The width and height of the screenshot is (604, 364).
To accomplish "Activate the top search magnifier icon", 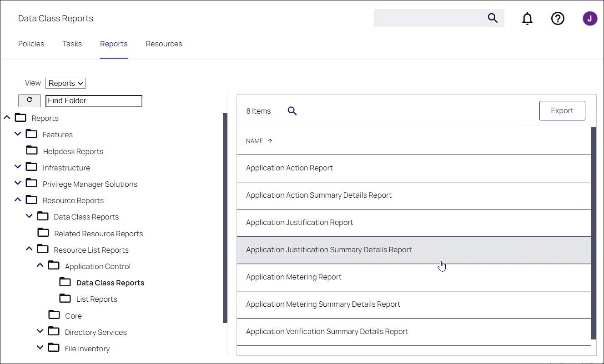I will click(493, 18).
